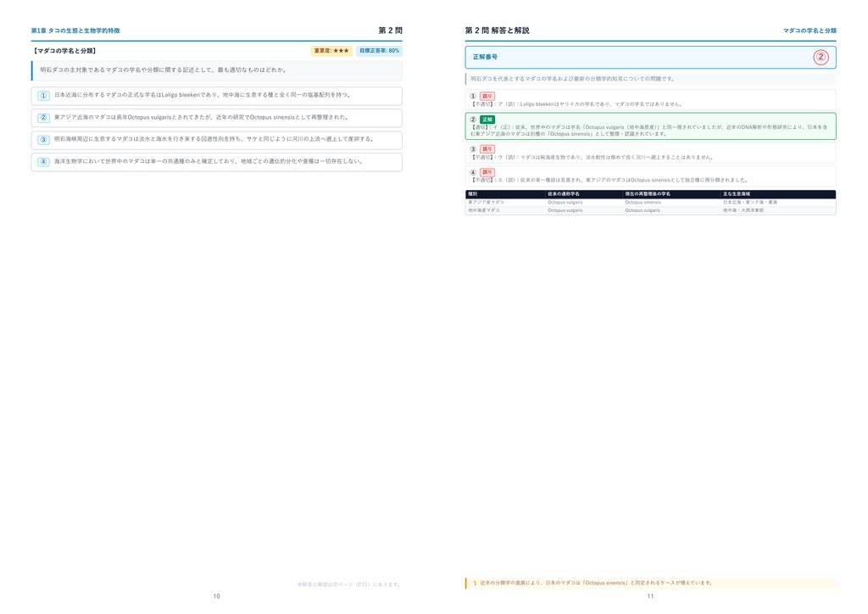The height and width of the screenshot is (614, 868).
Task: Click the 主な生息海域 column header
Action: point(737,194)
